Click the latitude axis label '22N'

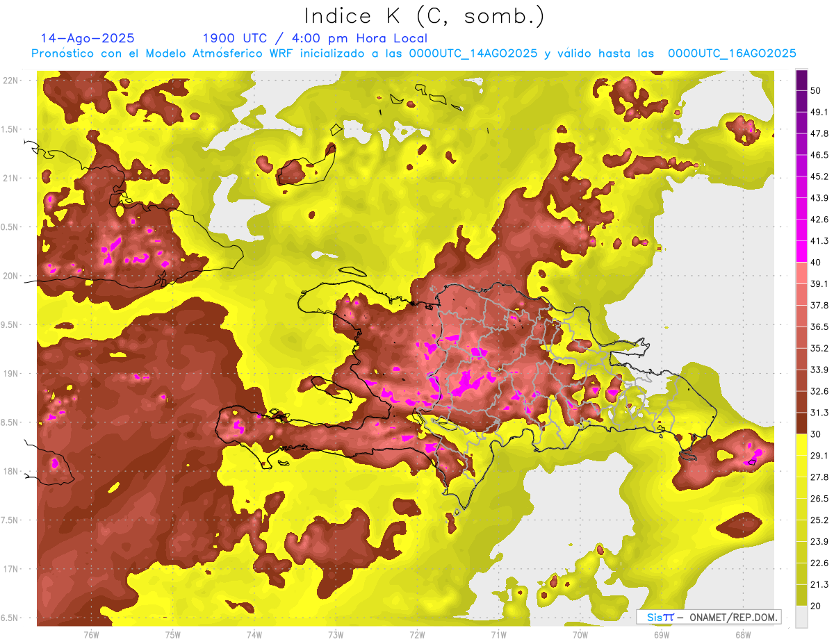coord(11,81)
